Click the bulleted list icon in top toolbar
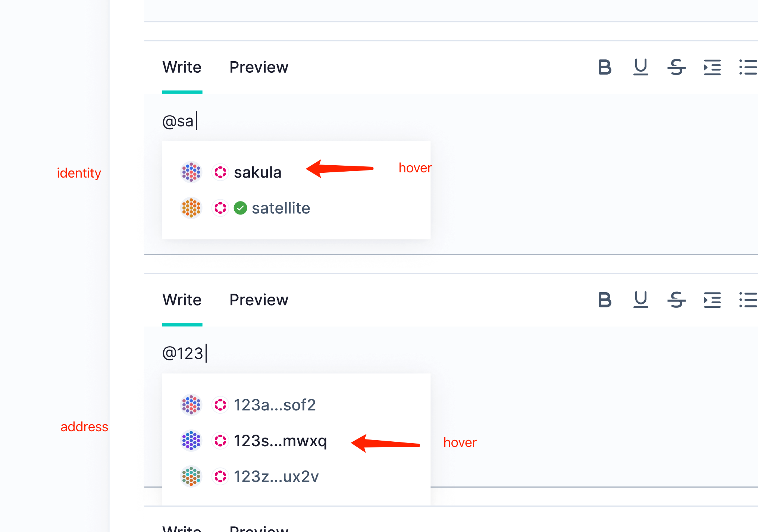This screenshot has width=758, height=532. [748, 68]
